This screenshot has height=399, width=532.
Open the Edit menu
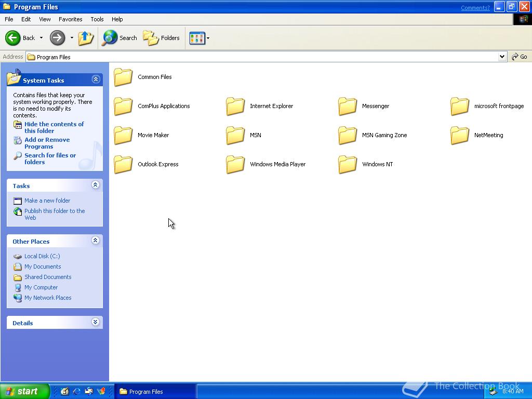[26, 19]
